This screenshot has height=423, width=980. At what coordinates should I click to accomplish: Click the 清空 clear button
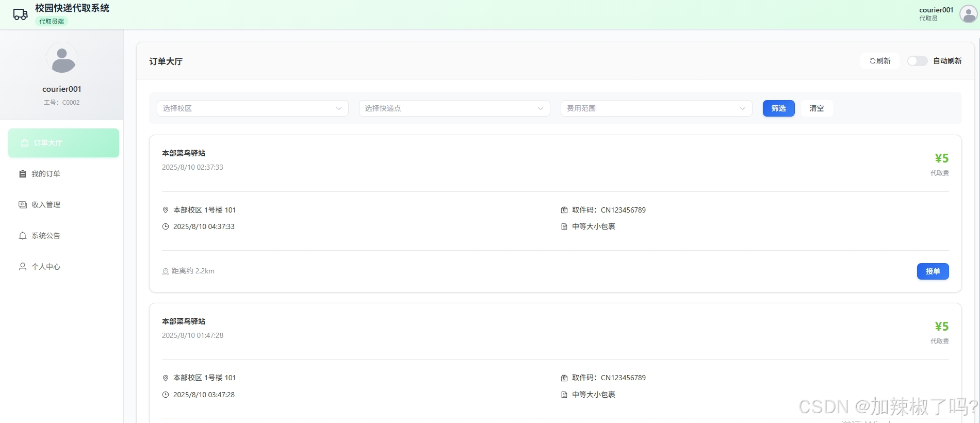[816, 108]
